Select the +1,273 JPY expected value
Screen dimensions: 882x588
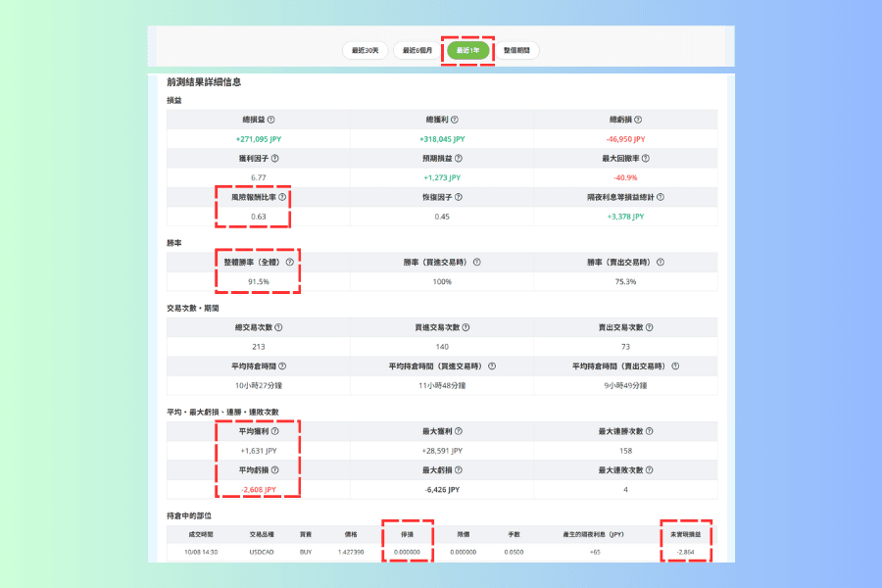tap(442, 177)
